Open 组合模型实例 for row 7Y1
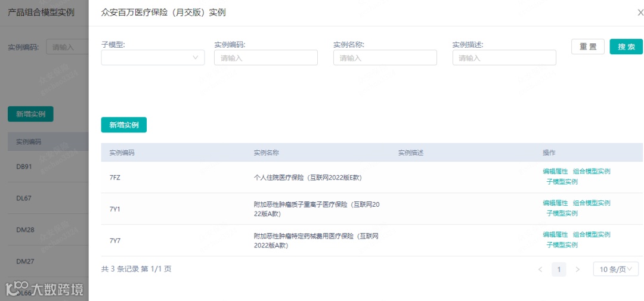644x301 pixels. click(592, 203)
